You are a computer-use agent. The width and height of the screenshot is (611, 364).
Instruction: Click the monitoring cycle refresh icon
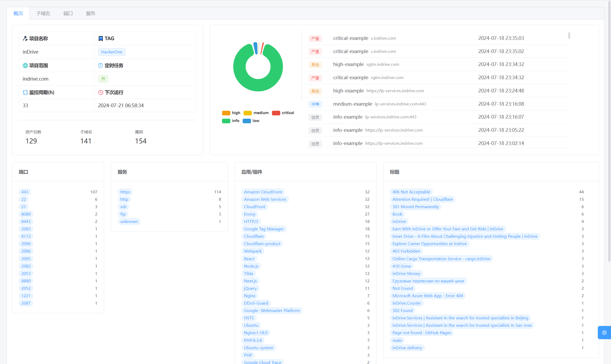(x=25, y=92)
